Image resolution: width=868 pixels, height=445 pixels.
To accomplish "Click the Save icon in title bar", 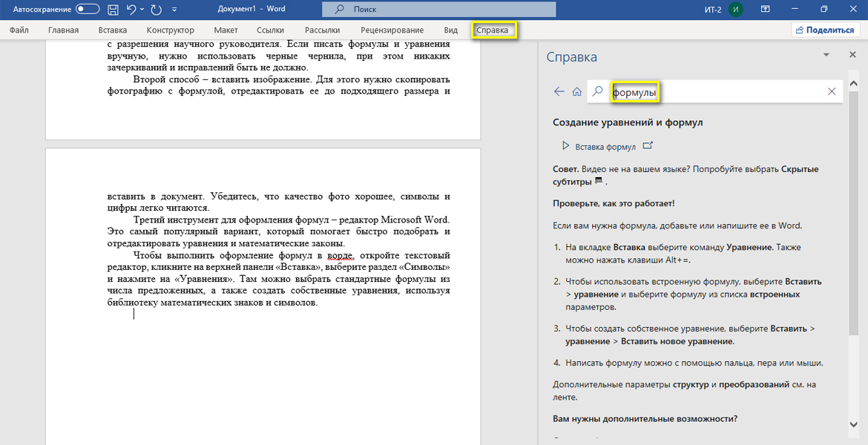I will [113, 10].
